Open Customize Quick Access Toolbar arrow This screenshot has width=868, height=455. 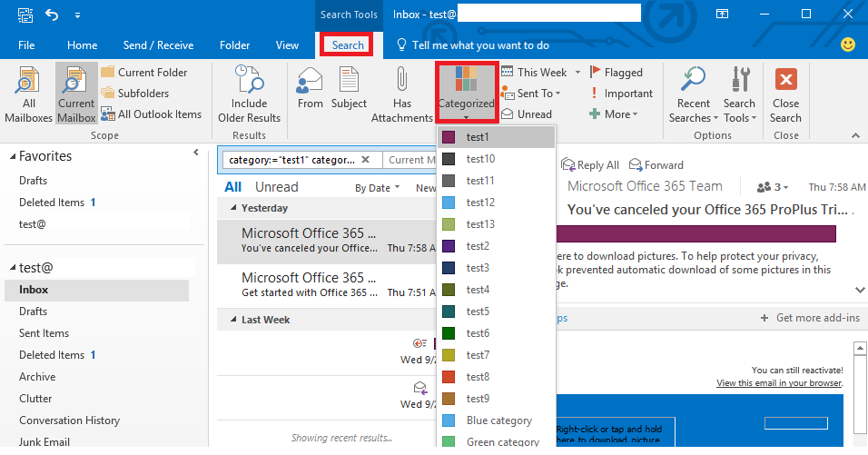coord(77,15)
